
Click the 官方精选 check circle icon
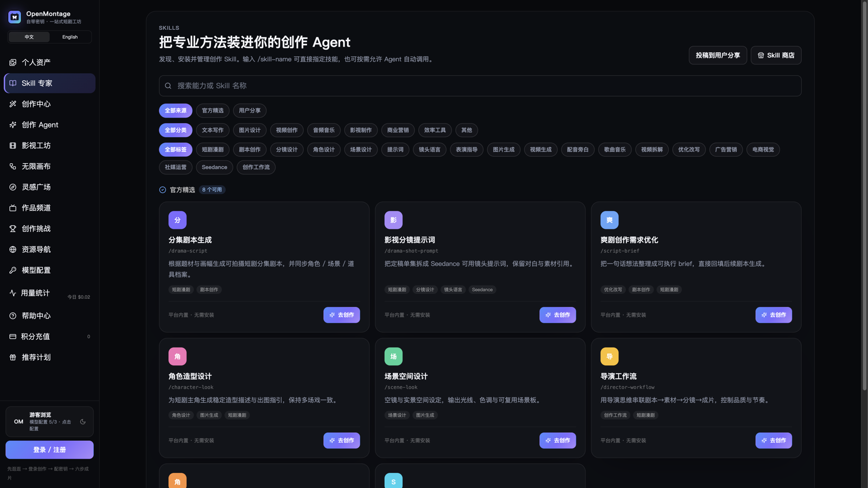[162, 190]
